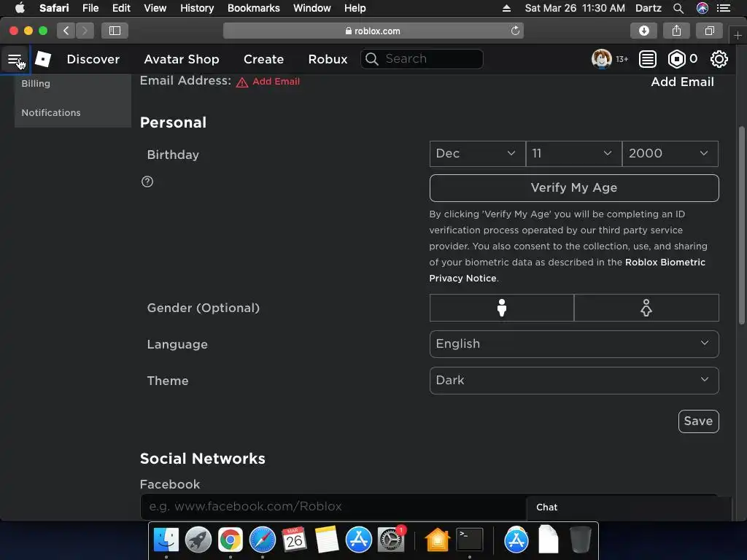Open the Roblox hamburger navigation menu
The height and width of the screenshot is (560, 747).
[x=15, y=60]
